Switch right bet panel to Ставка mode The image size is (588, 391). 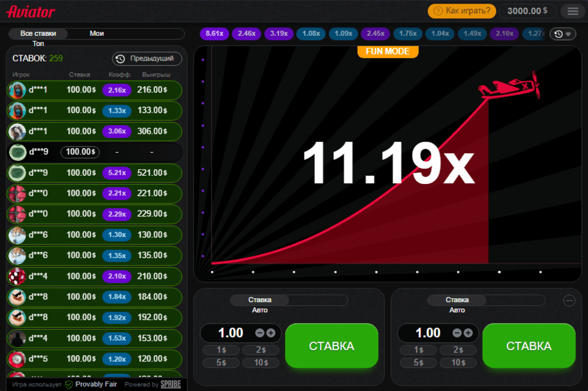(x=457, y=300)
